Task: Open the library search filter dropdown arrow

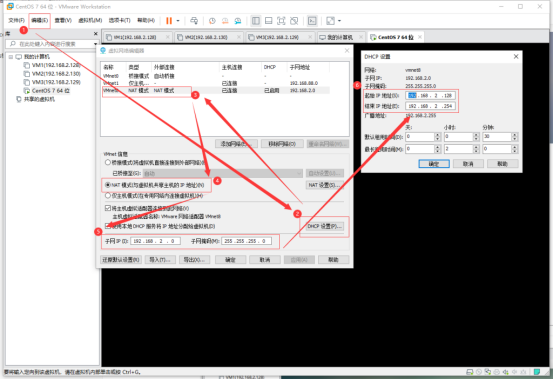Action: click(96, 44)
